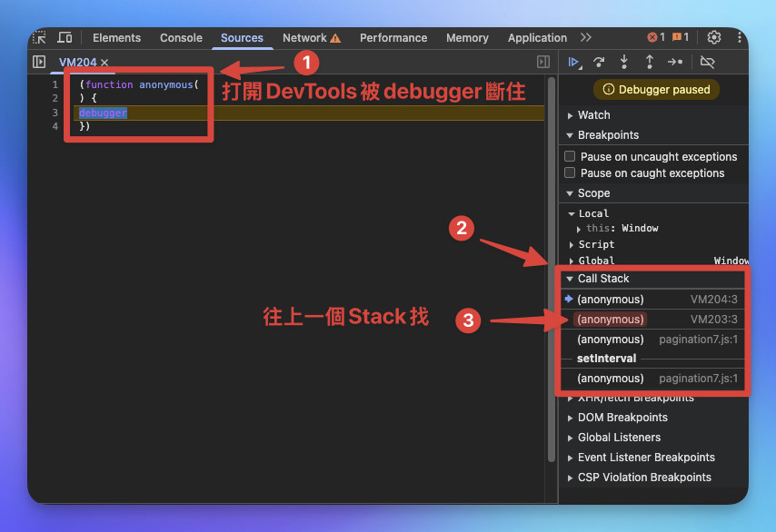Screen dimensions: 776x532
Task: Toggle the file navigator sidebar icon
Action: pos(39,62)
